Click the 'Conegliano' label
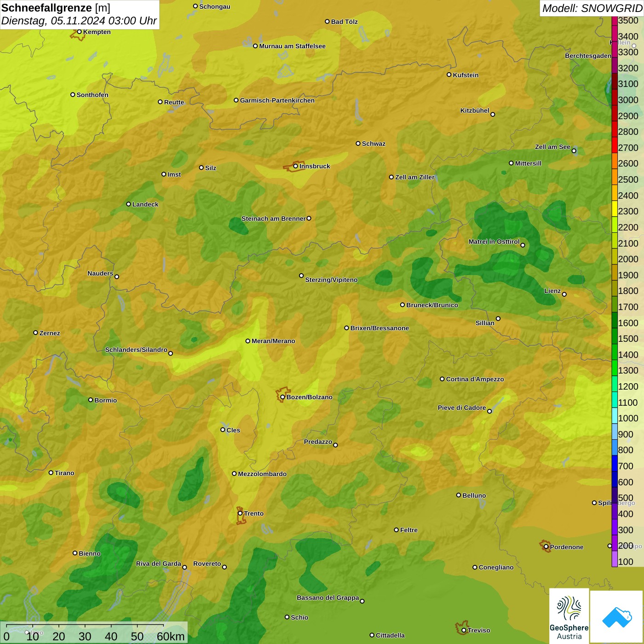The image size is (644, 644). tap(496, 567)
